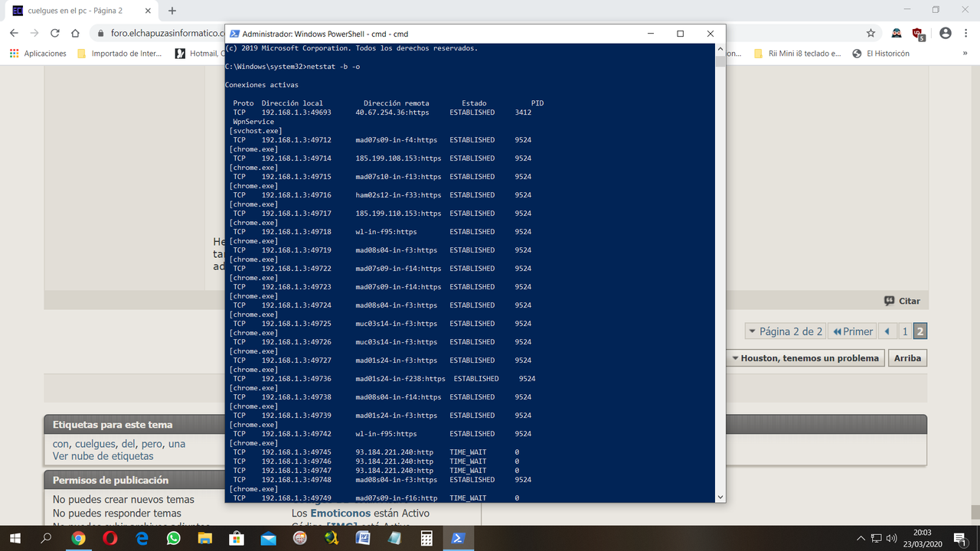Click Chrome's forward navigation arrow

[x=34, y=33]
